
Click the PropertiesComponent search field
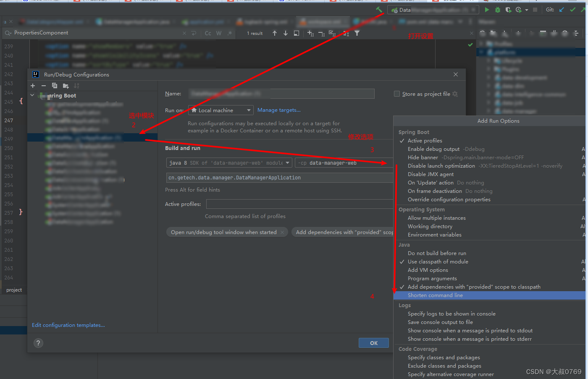click(97, 33)
